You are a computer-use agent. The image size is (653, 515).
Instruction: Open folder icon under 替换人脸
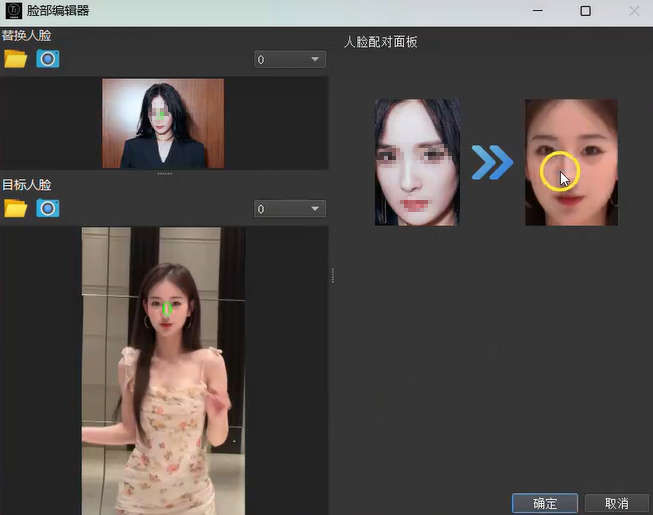(x=15, y=59)
